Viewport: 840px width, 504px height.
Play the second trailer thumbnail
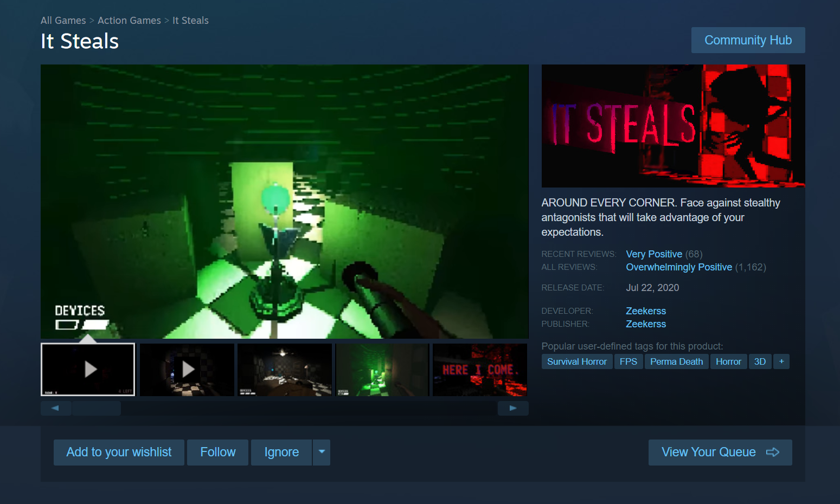[x=187, y=370]
